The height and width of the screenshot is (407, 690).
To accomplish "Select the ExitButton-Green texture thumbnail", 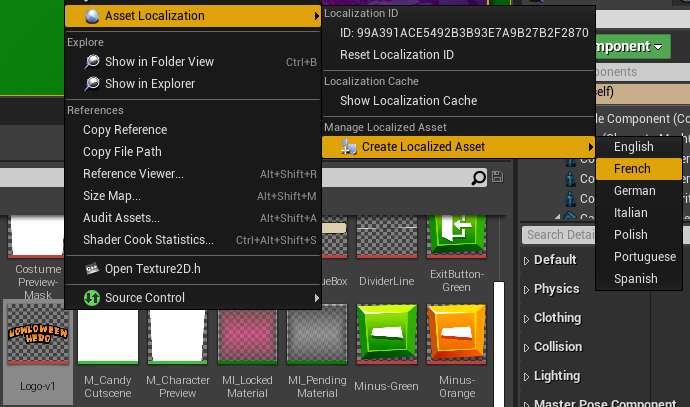I will click(456, 237).
